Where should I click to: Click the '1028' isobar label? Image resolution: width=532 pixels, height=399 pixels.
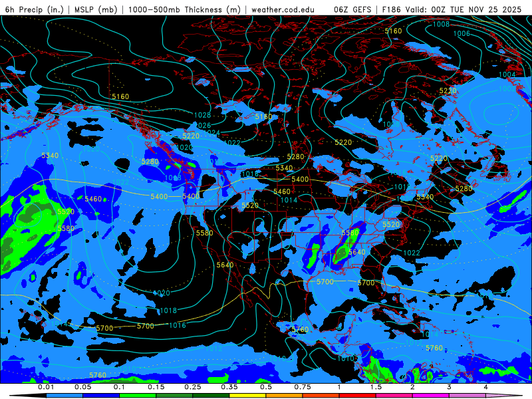coord(202,115)
